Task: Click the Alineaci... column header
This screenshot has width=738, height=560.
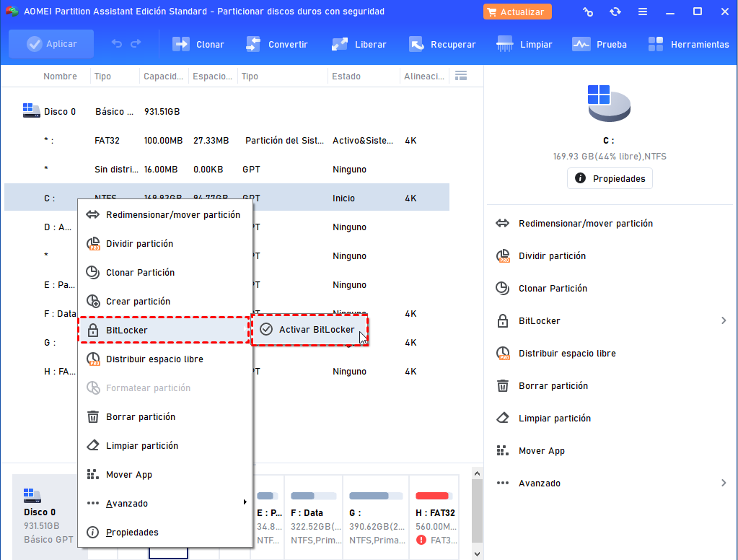Action: (424, 76)
